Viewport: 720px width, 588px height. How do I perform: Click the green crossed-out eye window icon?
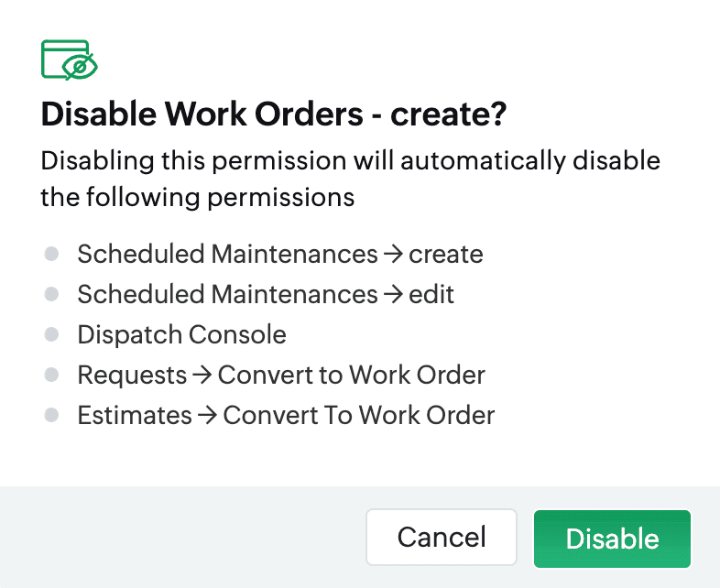pyautogui.click(x=70, y=60)
